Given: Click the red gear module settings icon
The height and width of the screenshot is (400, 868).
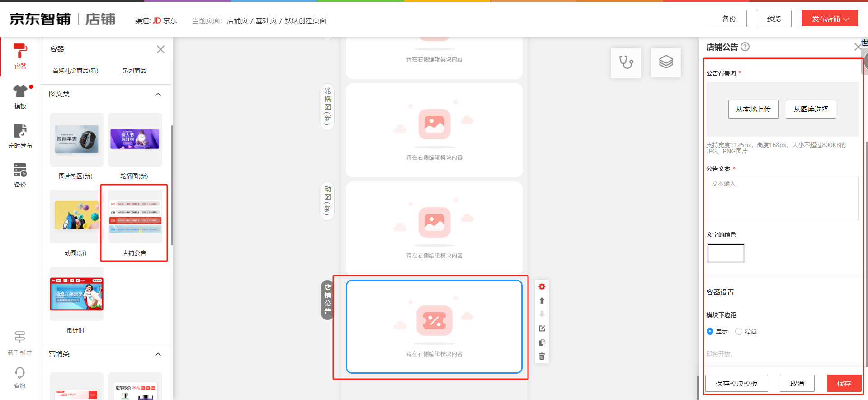Looking at the screenshot, I should tap(542, 286).
